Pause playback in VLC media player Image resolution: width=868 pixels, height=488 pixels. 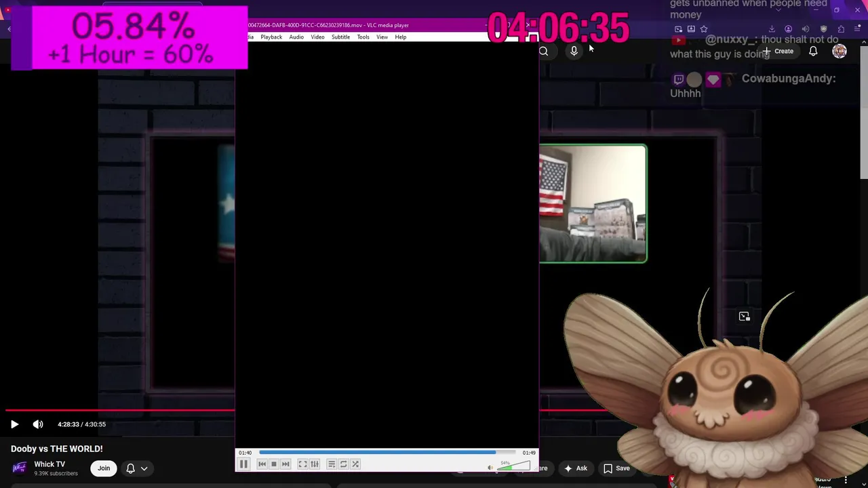[x=243, y=464]
